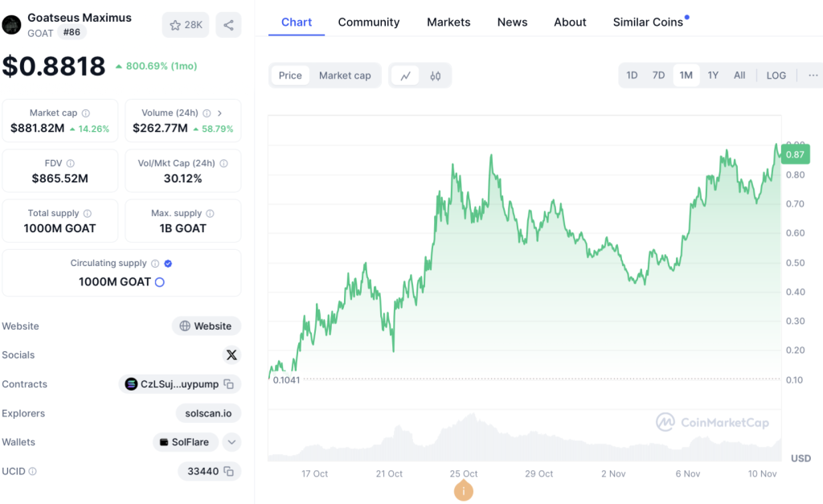The width and height of the screenshot is (823, 504).
Task: Open the Chart tab
Action: 297,22
